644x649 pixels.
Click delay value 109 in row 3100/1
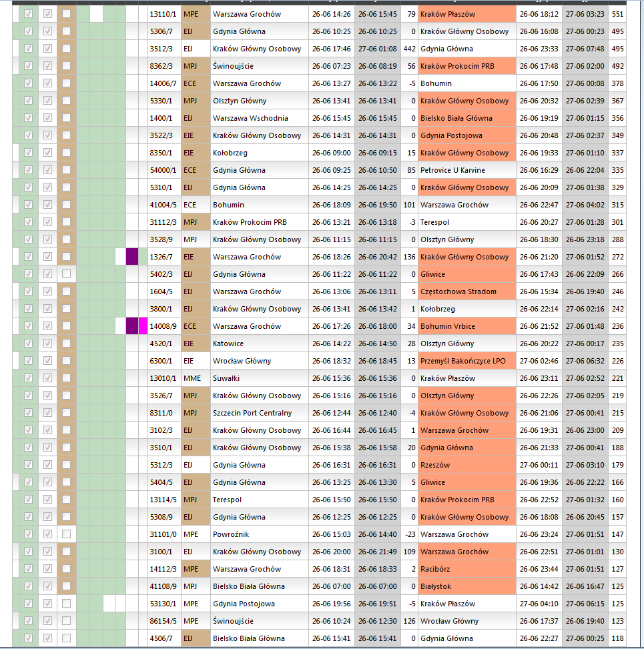(x=409, y=552)
